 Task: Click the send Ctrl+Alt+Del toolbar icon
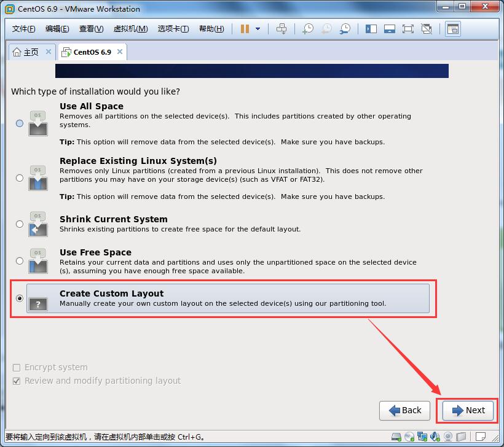click(282, 29)
